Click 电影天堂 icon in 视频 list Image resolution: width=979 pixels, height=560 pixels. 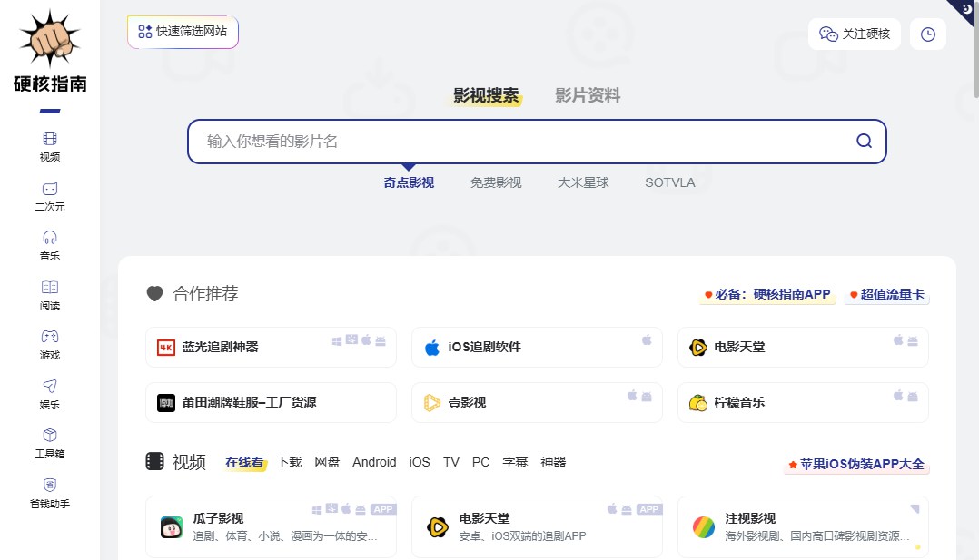(x=437, y=527)
